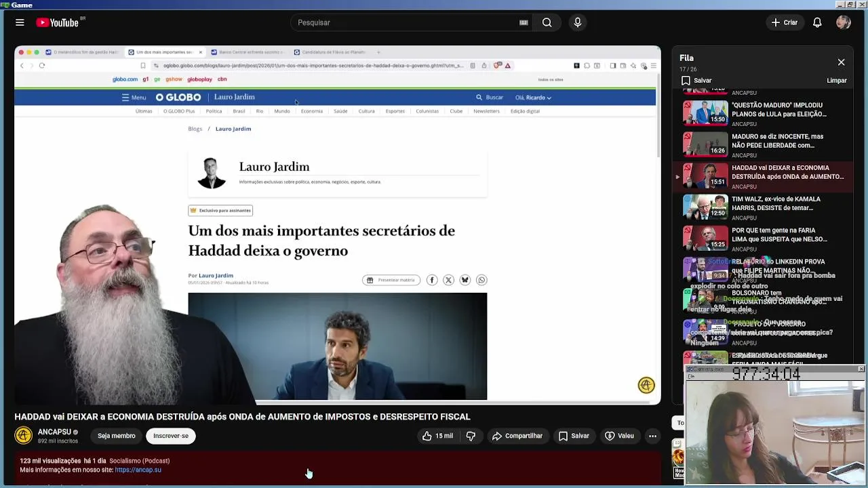Select the Newsletters item in O Globo nav
Screen dimensions: 868x488
486,111
